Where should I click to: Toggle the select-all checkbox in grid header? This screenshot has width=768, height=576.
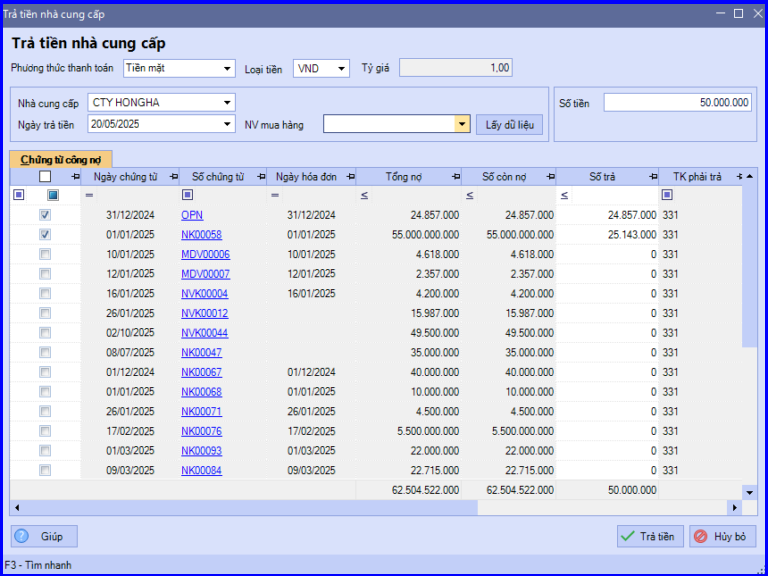pos(45,176)
